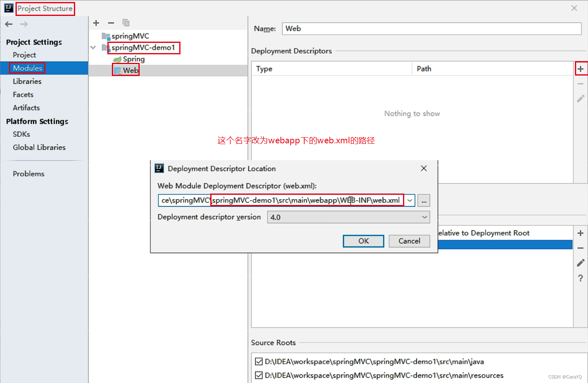The image size is (588, 383).
Task: Click the Type column header
Action: (332, 69)
